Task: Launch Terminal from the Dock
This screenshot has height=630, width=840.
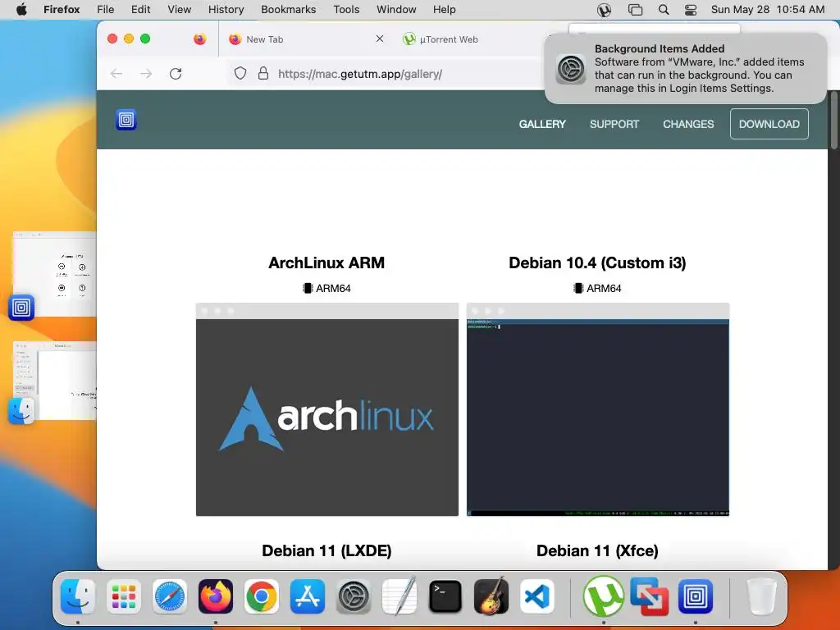Action: point(445,596)
